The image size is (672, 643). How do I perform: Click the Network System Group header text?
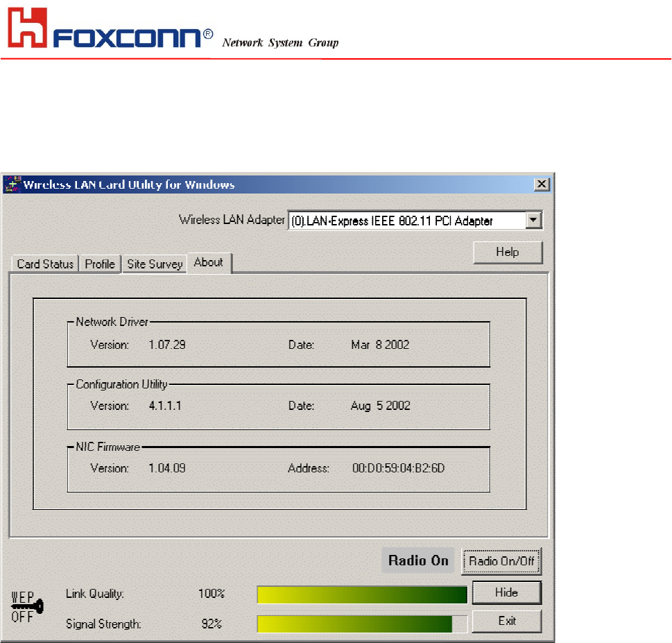pos(280,42)
